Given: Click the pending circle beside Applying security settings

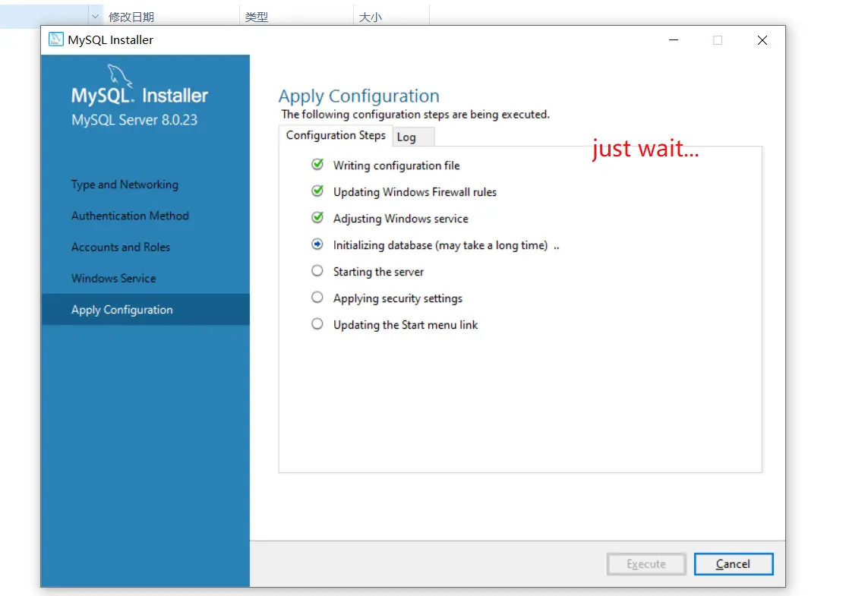Looking at the screenshot, I should (317, 297).
